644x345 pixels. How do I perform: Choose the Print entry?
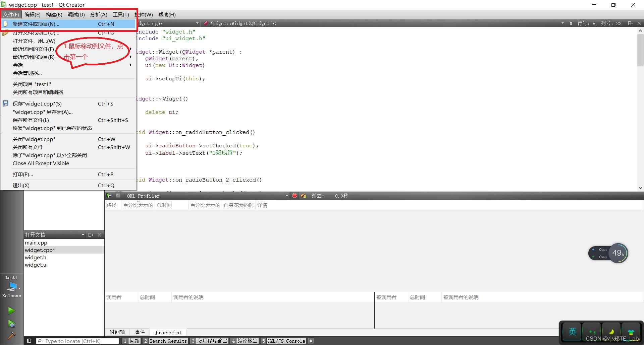click(68, 174)
